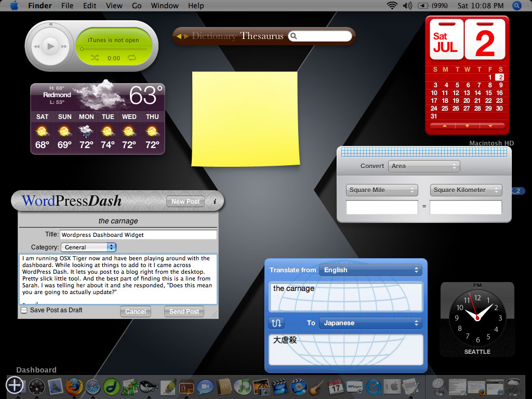Open the Category General dropdown
The height and width of the screenshot is (399, 532).
tap(88, 247)
